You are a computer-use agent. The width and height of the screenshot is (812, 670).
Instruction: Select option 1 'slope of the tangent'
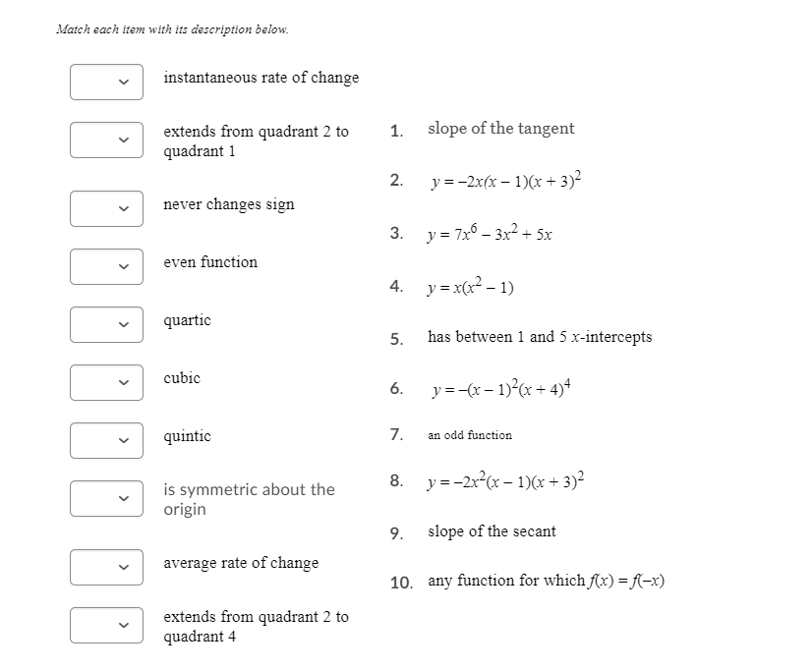(x=499, y=129)
